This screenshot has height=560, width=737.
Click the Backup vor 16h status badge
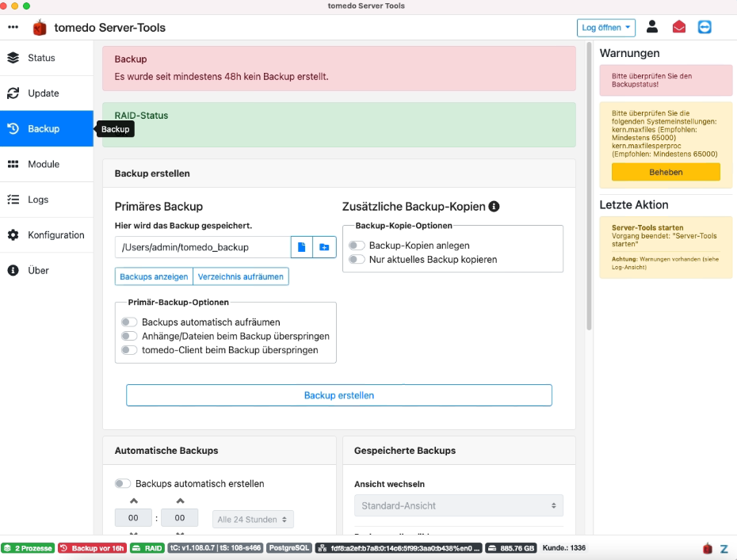[92, 548]
